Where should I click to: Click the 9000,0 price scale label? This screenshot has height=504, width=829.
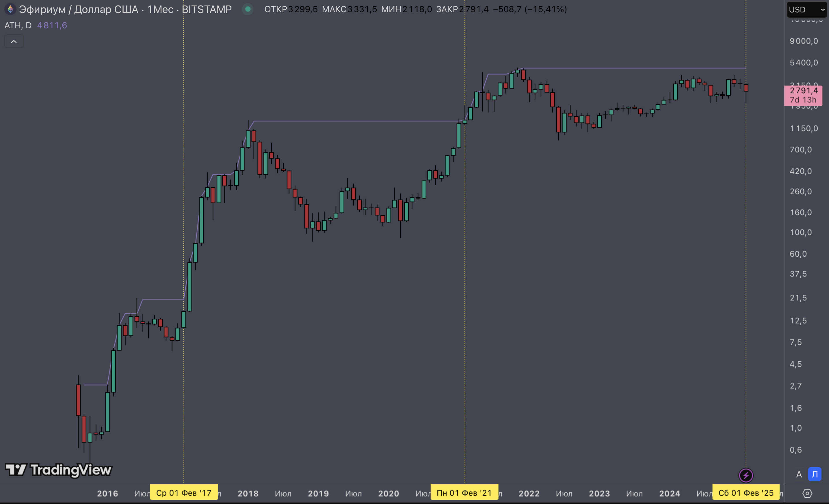coord(803,41)
